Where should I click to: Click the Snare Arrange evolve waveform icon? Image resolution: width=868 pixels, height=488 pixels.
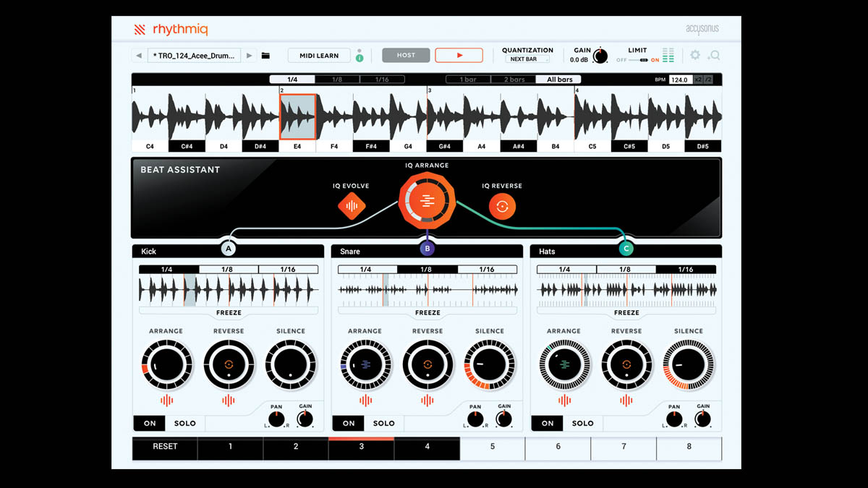pos(365,400)
